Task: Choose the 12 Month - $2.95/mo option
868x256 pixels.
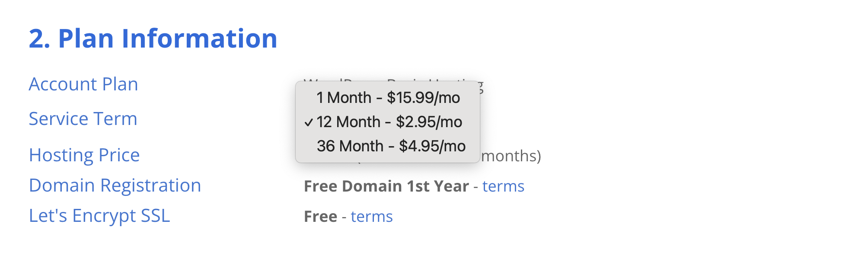Action: [389, 122]
